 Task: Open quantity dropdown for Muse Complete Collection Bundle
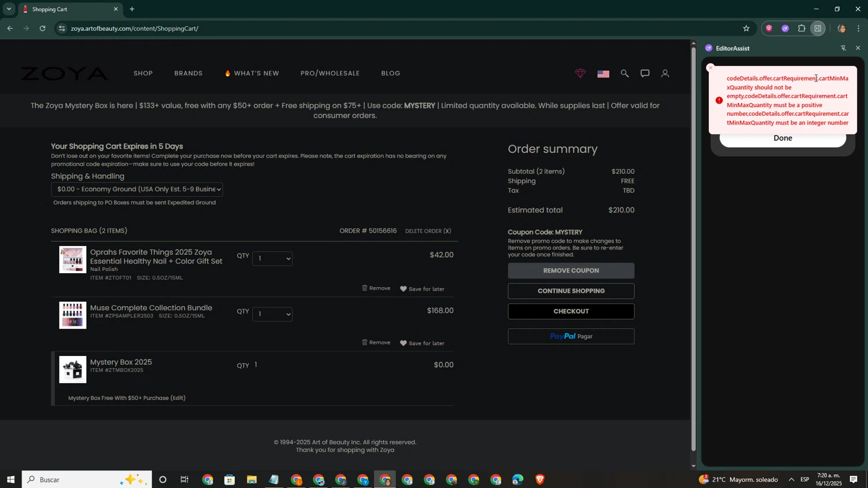pyautogui.click(x=272, y=314)
